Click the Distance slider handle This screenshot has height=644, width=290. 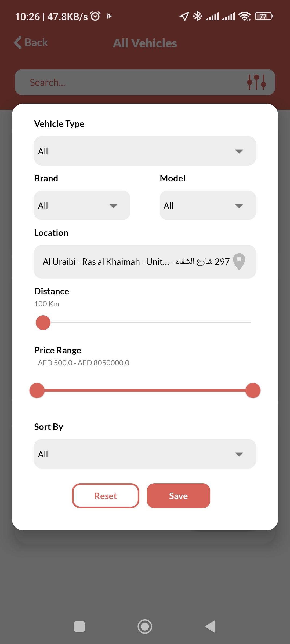(43, 323)
